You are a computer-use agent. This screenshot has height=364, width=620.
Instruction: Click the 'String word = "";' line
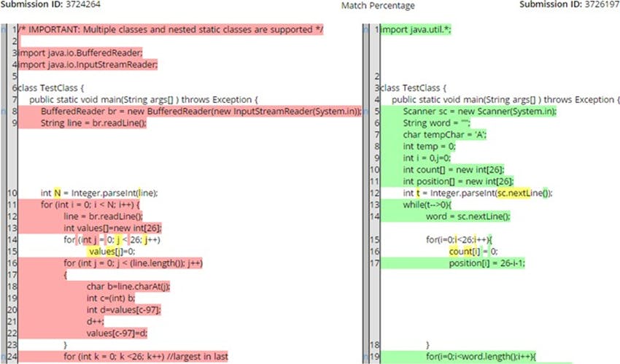436,123
